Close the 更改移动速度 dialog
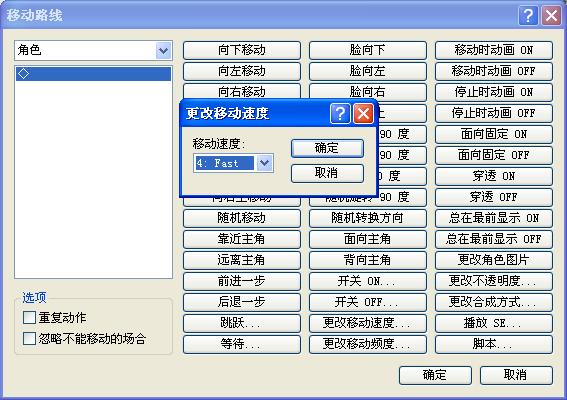This screenshot has width=567, height=400. click(x=363, y=114)
